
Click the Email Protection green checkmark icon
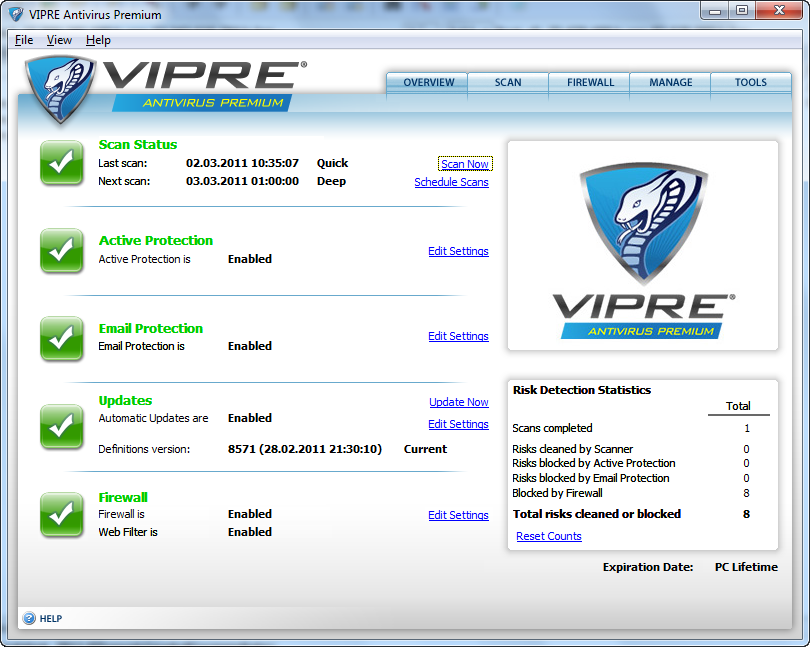coord(61,338)
